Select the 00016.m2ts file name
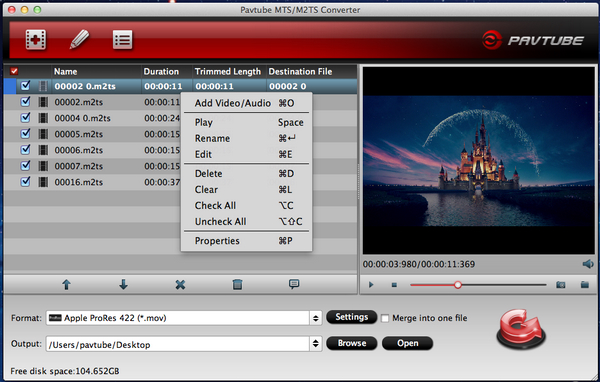Viewport: 600px width, 382px height. point(79,182)
